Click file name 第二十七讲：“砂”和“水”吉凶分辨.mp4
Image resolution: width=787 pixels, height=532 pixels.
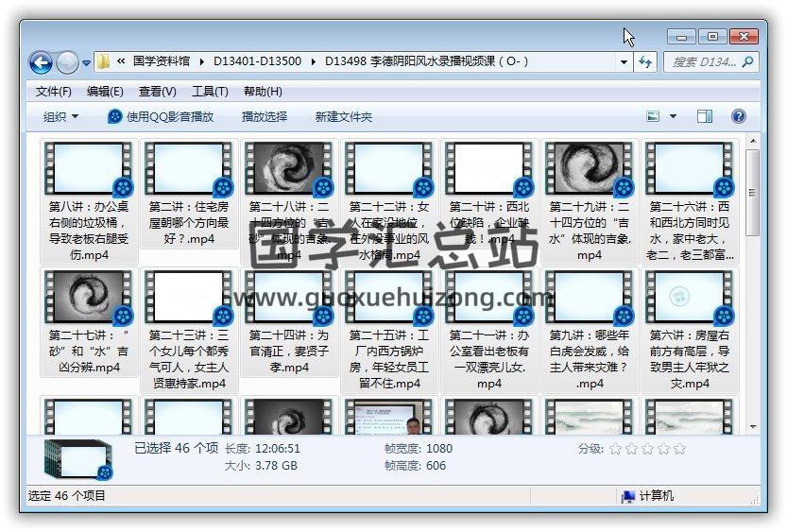[x=89, y=352]
